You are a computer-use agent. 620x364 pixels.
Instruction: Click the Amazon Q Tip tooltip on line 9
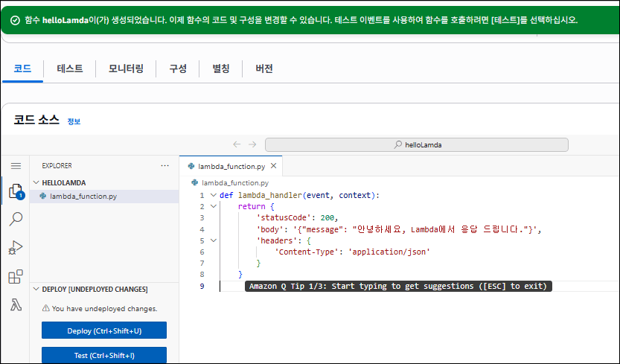[x=398, y=286]
